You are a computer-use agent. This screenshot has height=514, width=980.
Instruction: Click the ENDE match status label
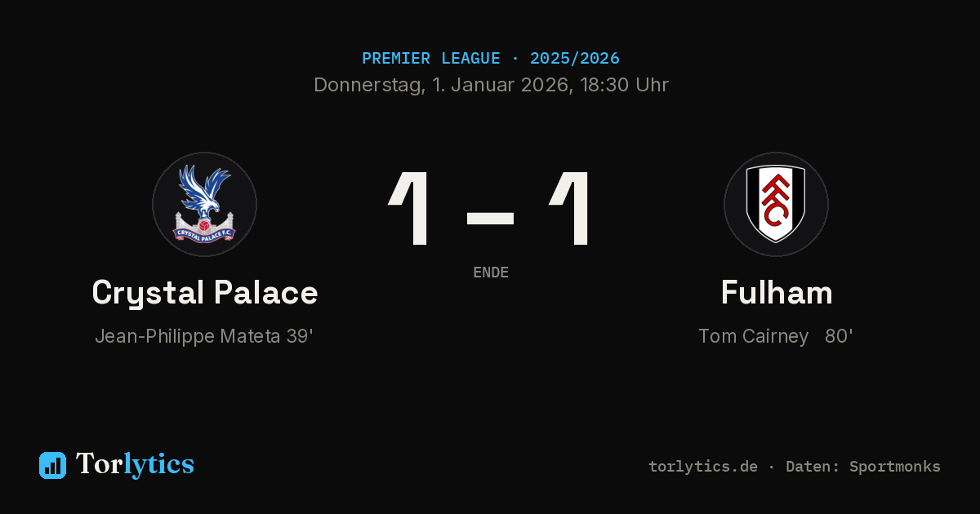tap(491, 273)
